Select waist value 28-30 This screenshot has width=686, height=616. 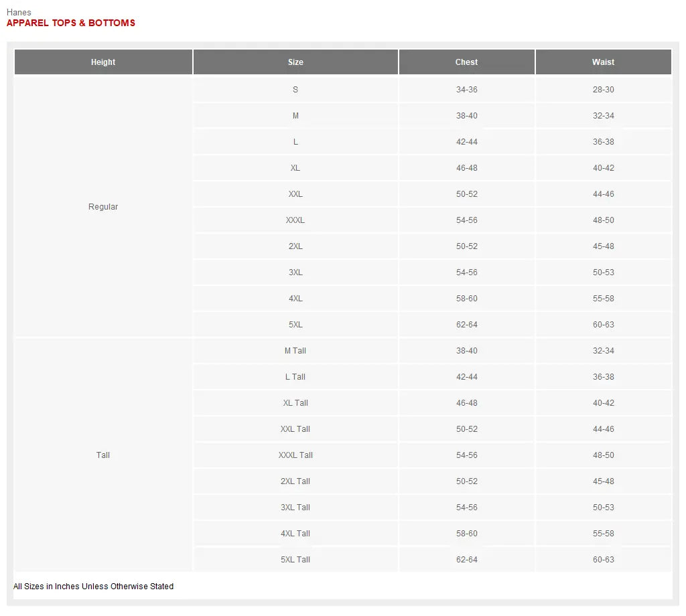603,90
